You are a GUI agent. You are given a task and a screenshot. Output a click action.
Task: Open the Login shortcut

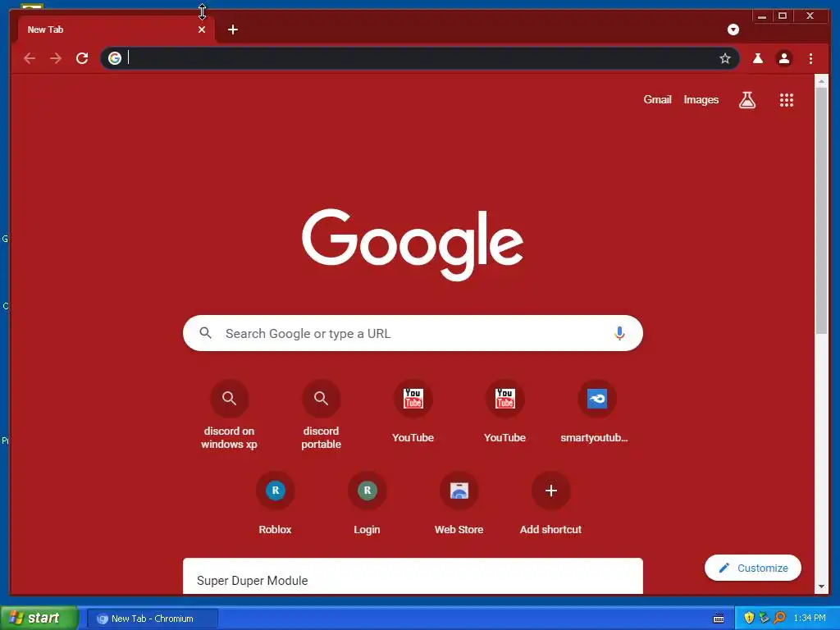(367, 504)
